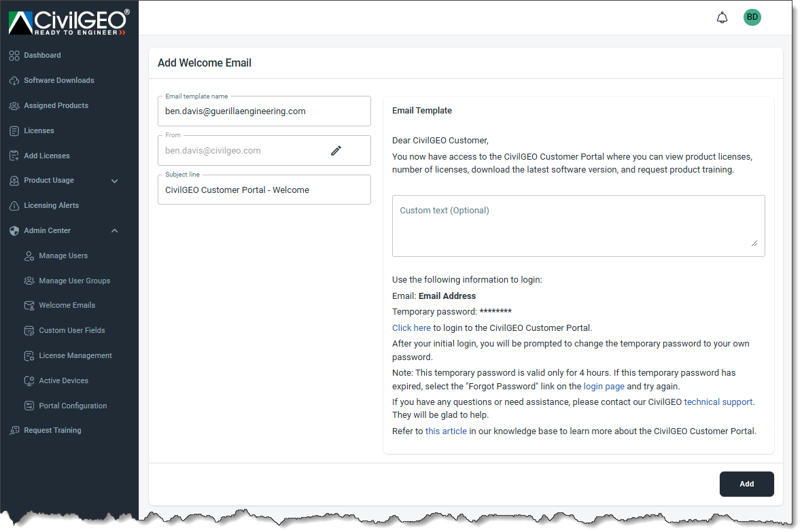The height and width of the screenshot is (532, 802).
Task: Click the Active Devices monitor icon
Action: (29, 380)
